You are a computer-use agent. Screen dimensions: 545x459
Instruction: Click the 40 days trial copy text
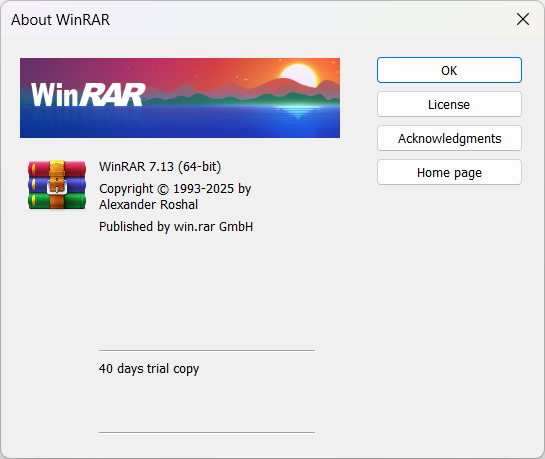149,369
